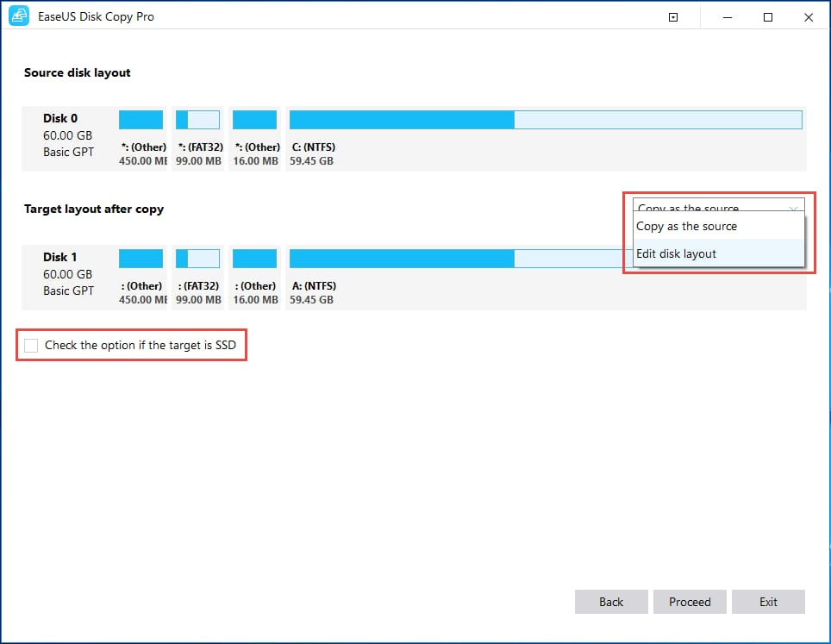Viewport: 831px width, 644px height.
Task: Click the FAT32 partition block on Disk 1
Action: coord(197,258)
